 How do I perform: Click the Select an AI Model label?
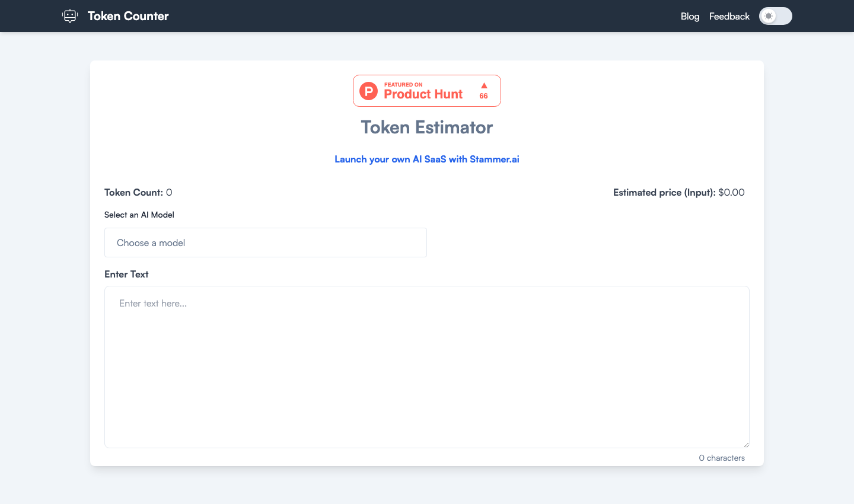[139, 215]
